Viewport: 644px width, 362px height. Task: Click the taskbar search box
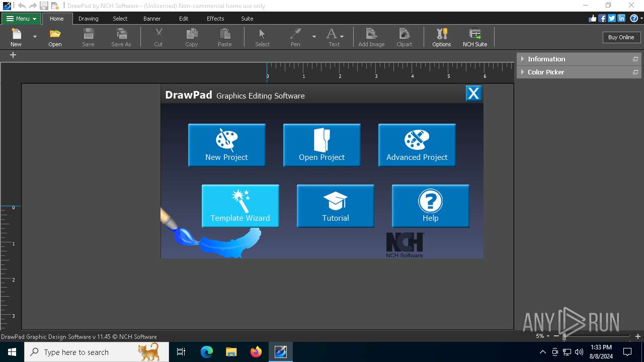point(96,352)
